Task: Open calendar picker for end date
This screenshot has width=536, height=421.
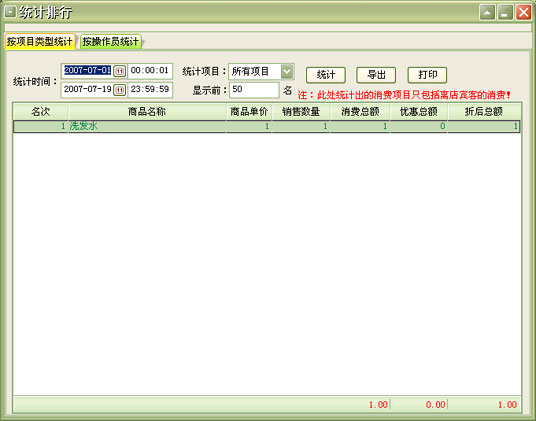Action: [120, 90]
